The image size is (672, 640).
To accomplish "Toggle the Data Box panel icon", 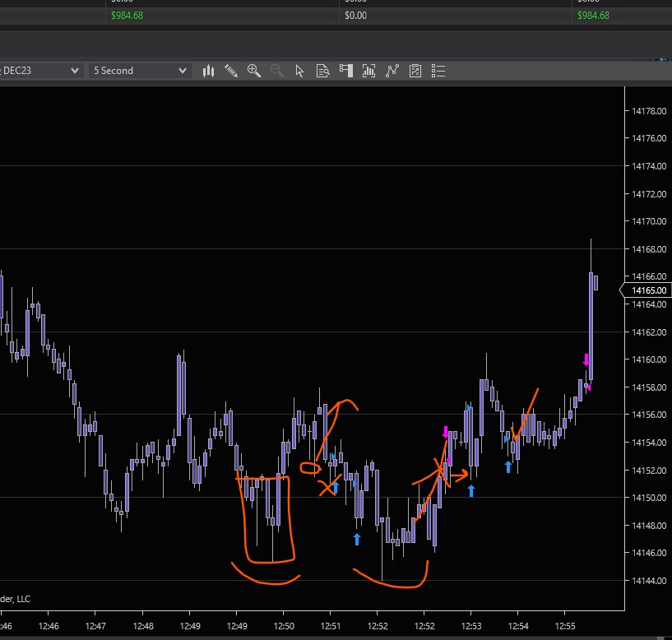I will [x=323, y=71].
